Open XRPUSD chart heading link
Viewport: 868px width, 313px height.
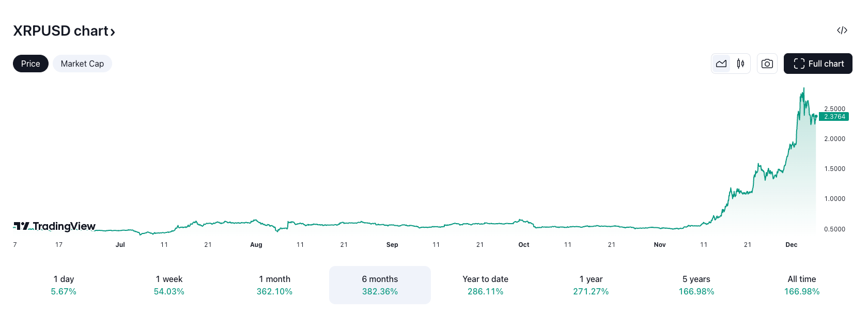click(x=60, y=31)
